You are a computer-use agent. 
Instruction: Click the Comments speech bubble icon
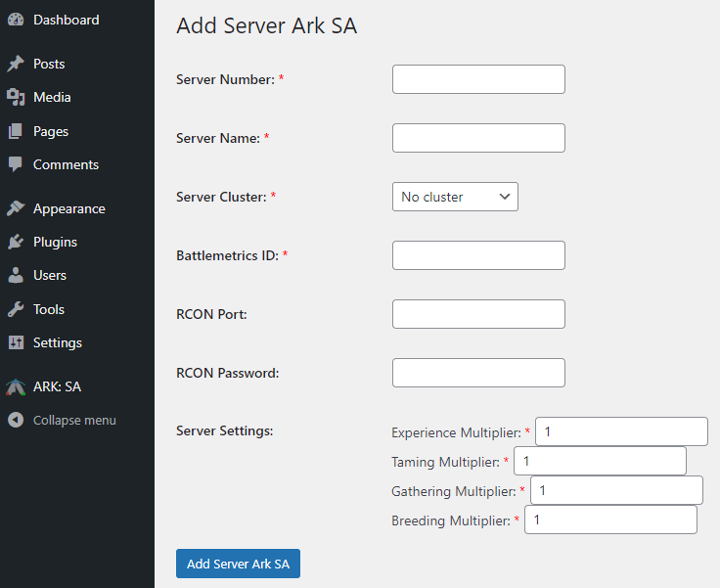point(16,164)
